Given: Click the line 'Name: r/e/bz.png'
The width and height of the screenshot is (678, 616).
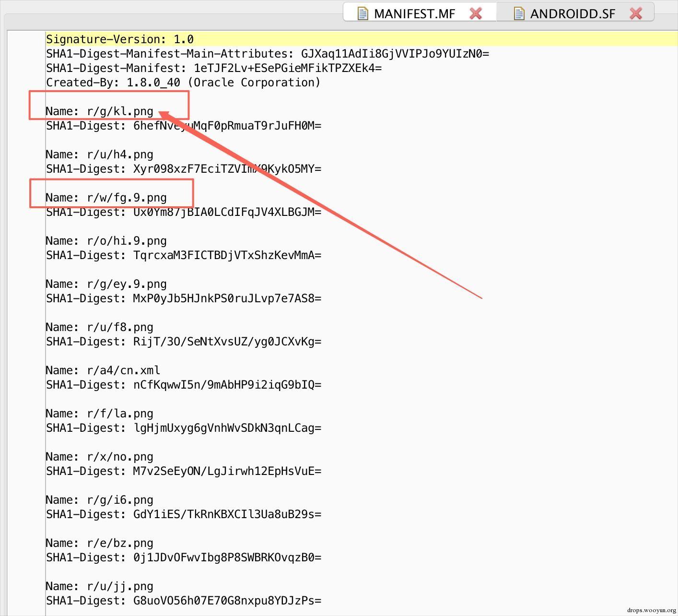Looking at the screenshot, I should (100, 543).
